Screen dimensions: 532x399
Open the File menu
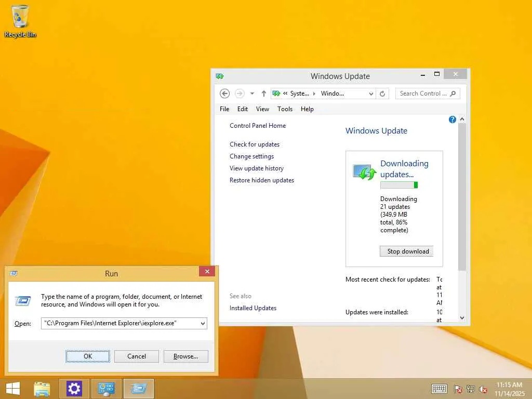224,109
